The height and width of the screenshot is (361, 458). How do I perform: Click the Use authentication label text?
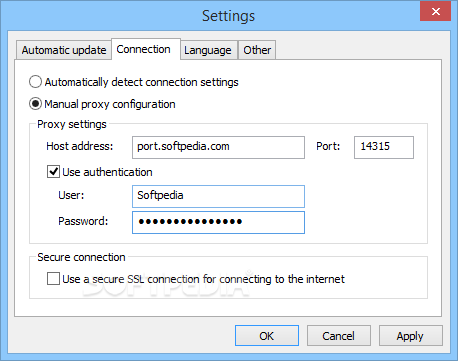(107, 172)
